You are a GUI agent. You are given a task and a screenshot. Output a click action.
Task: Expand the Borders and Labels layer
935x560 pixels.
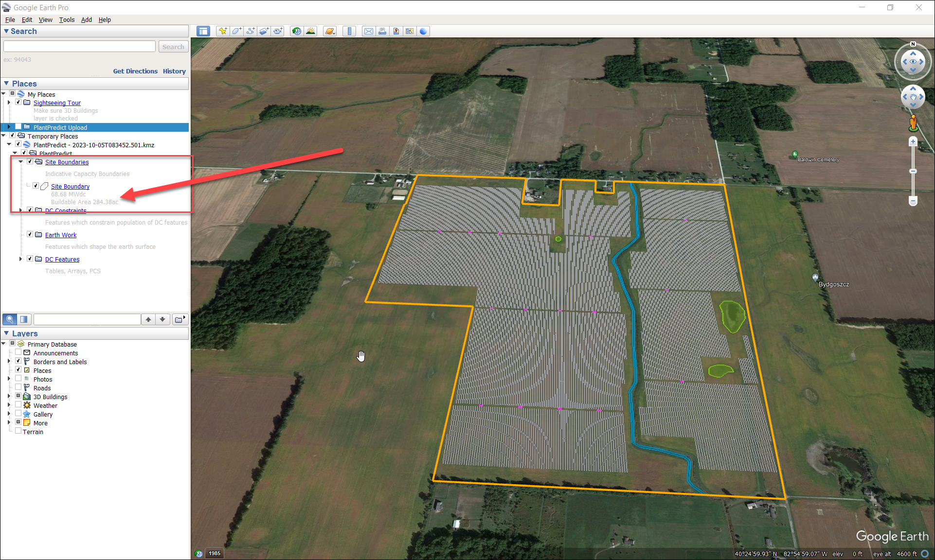(9, 361)
